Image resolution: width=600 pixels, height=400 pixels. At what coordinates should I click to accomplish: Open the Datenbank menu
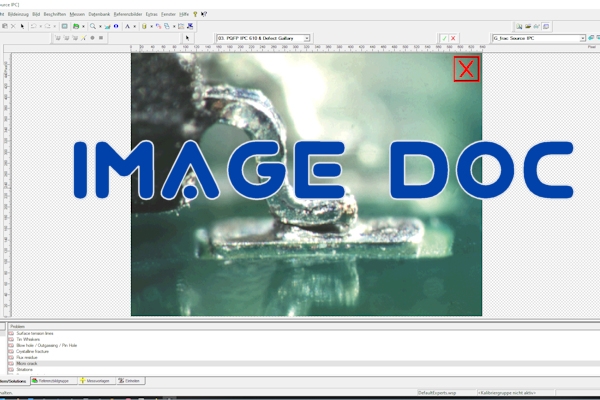click(x=99, y=14)
